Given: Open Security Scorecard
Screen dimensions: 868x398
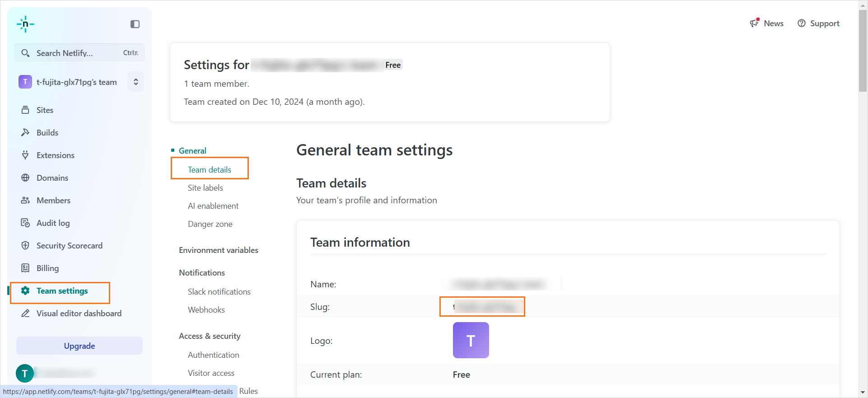Looking at the screenshot, I should (70, 245).
